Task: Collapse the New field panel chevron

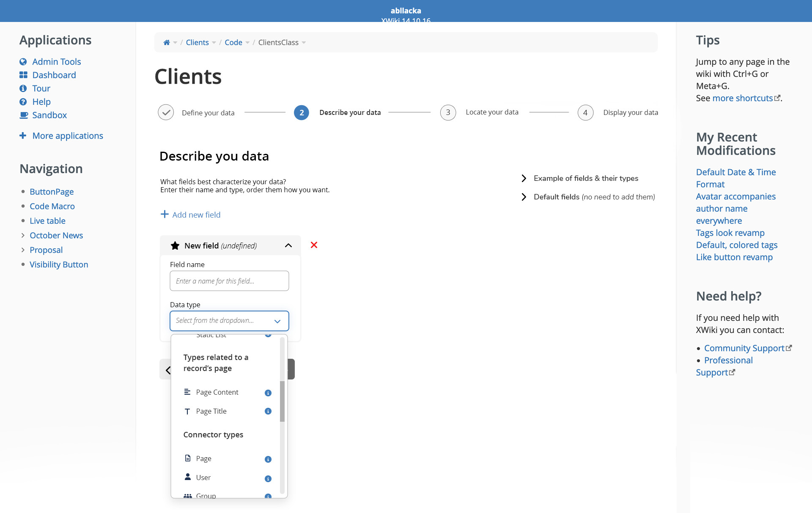Action: click(x=288, y=246)
